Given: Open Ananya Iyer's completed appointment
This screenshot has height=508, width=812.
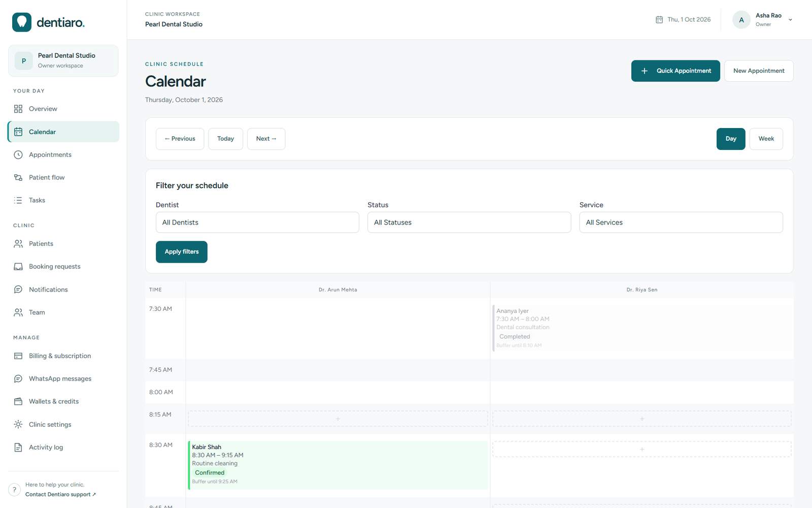Looking at the screenshot, I should coord(642,328).
